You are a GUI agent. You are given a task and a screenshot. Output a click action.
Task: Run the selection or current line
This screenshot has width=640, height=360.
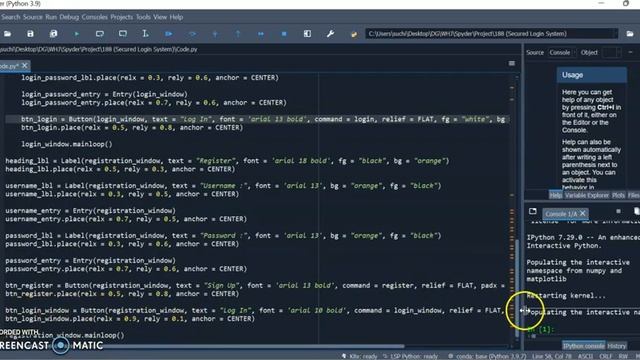pos(145,34)
